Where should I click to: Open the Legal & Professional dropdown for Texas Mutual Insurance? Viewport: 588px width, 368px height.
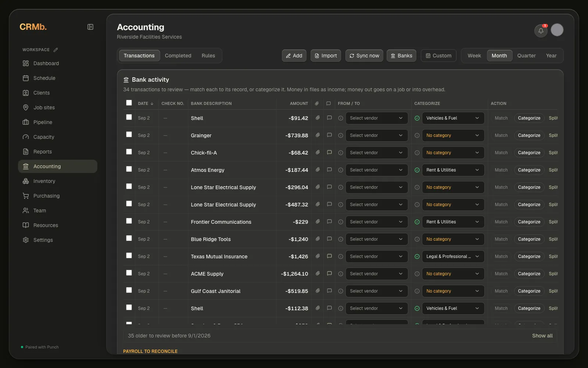pos(453,256)
